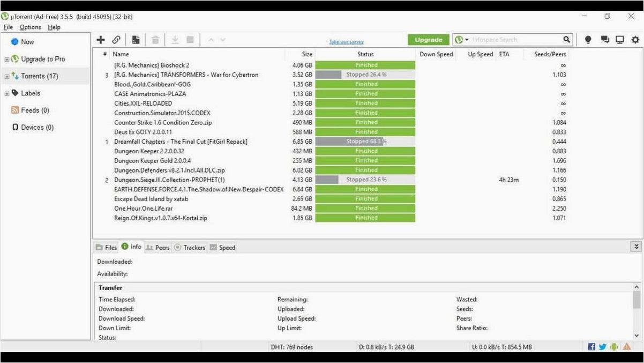Select Now in the sidebar
Image resolution: width=644 pixels, height=363 pixels.
click(27, 42)
